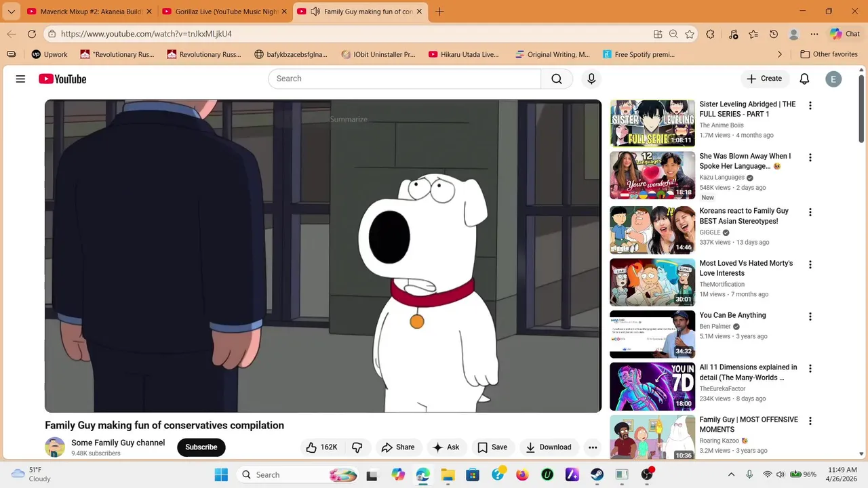868x488 pixels.
Task: Open Copilot Chat in Edge
Action: tap(845, 34)
